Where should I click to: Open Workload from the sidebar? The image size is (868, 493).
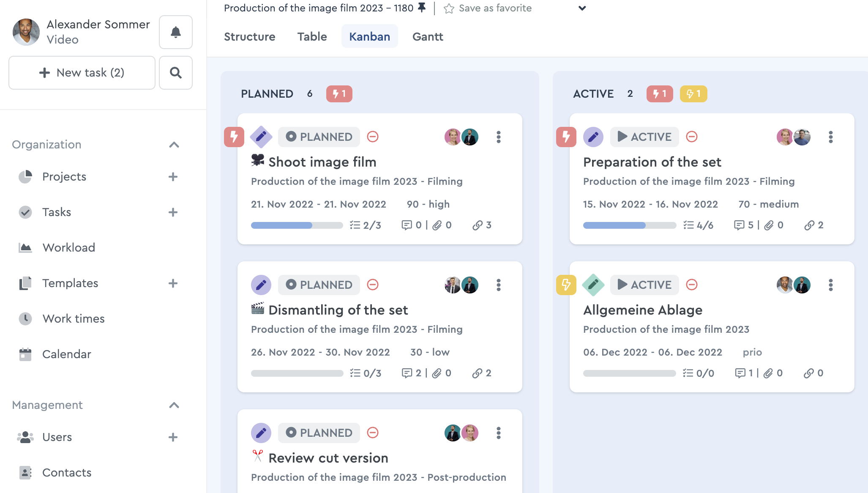[69, 248]
